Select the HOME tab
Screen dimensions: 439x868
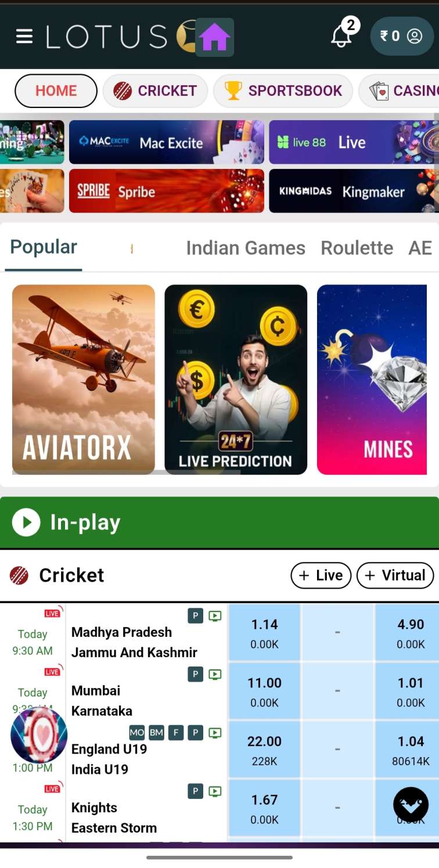[56, 91]
